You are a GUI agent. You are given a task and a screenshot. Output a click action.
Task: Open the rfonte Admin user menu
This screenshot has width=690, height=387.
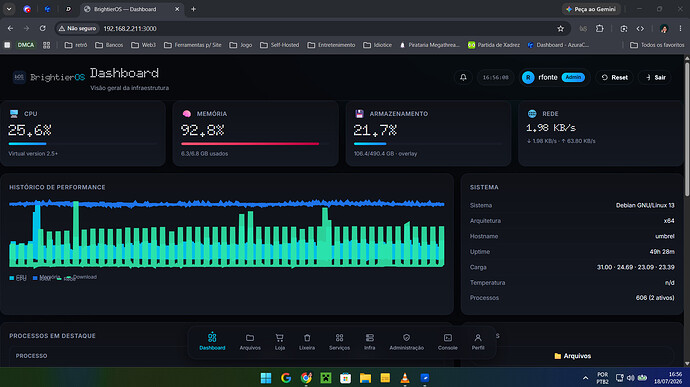[554, 77]
